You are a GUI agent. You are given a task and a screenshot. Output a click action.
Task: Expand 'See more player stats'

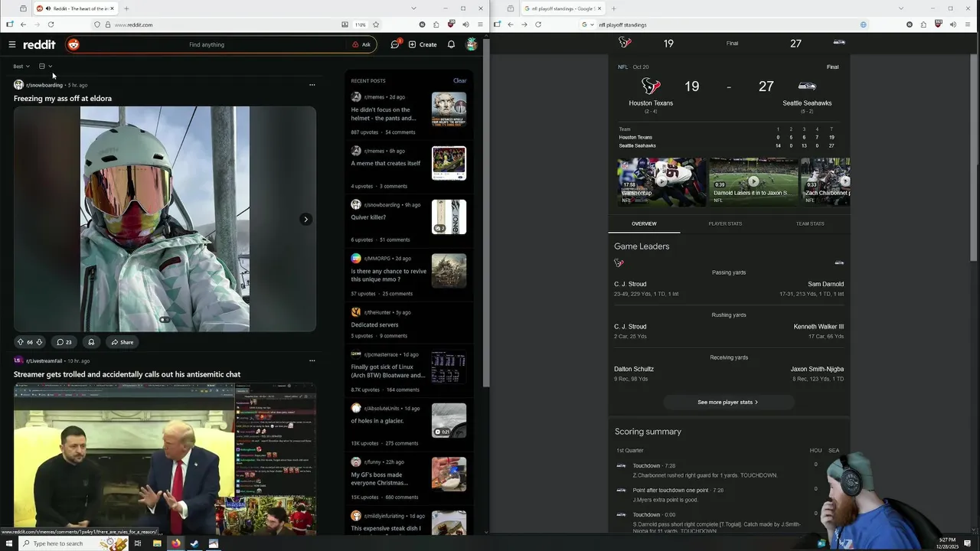click(728, 402)
